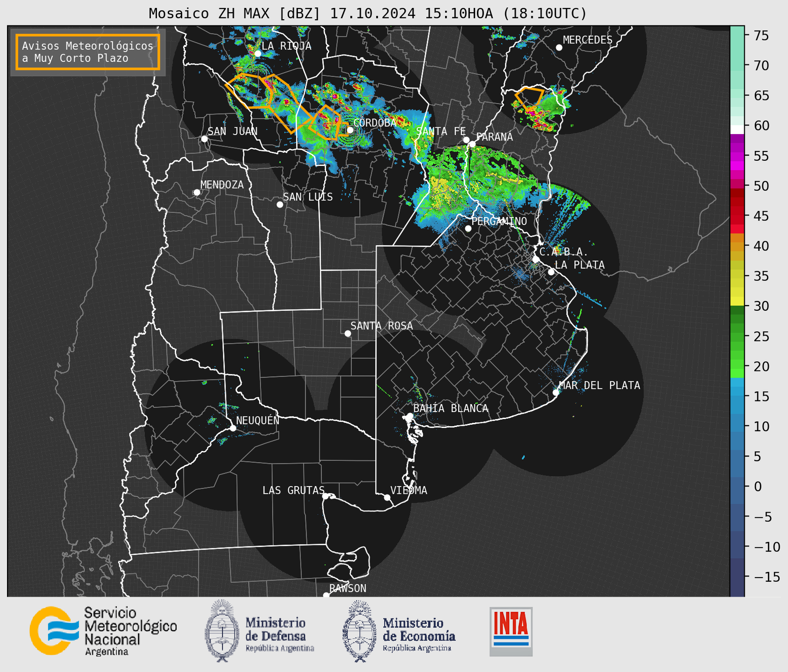Click the "RAWSON" map label

[x=348, y=588]
